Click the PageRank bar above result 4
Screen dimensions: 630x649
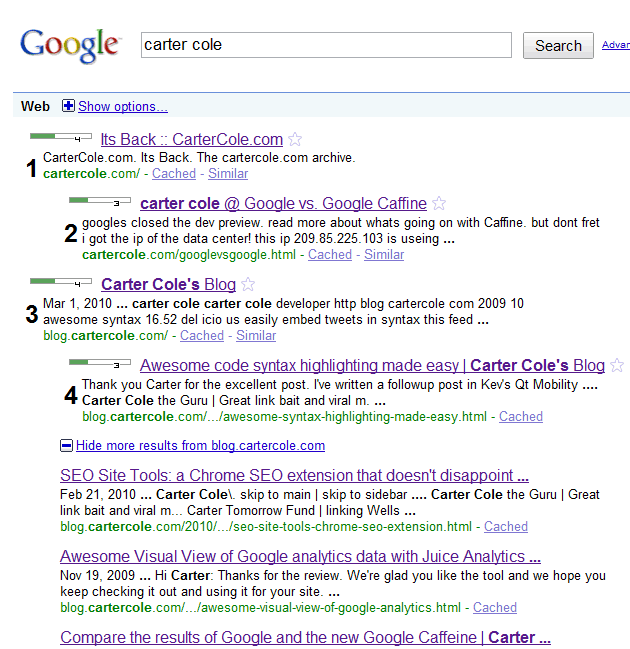99,362
